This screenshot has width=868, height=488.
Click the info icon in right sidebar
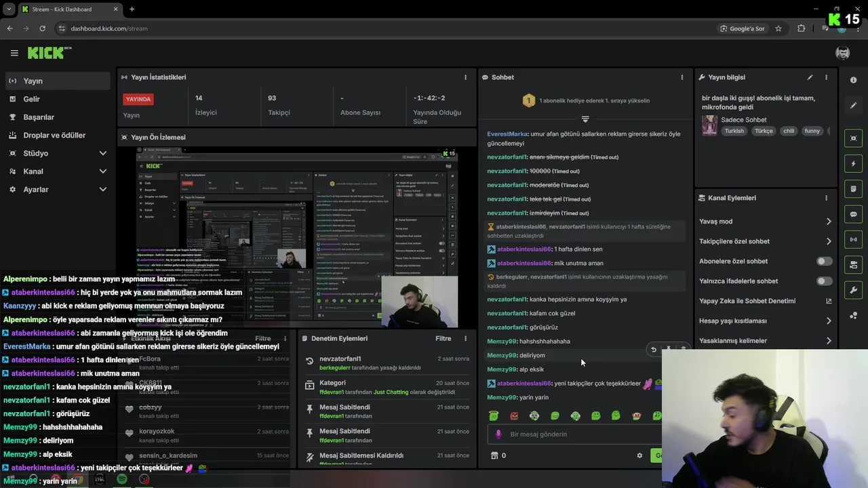tap(853, 80)
